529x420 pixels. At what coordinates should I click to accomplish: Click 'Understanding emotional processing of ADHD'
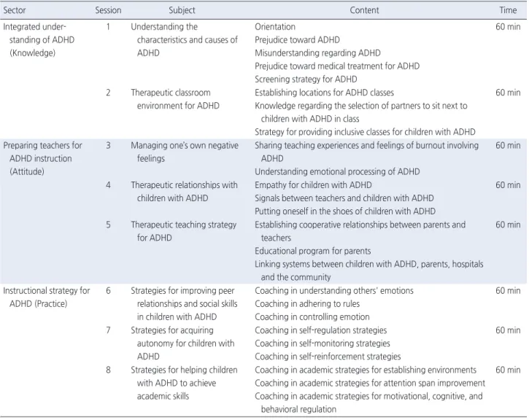coord(337,171)
